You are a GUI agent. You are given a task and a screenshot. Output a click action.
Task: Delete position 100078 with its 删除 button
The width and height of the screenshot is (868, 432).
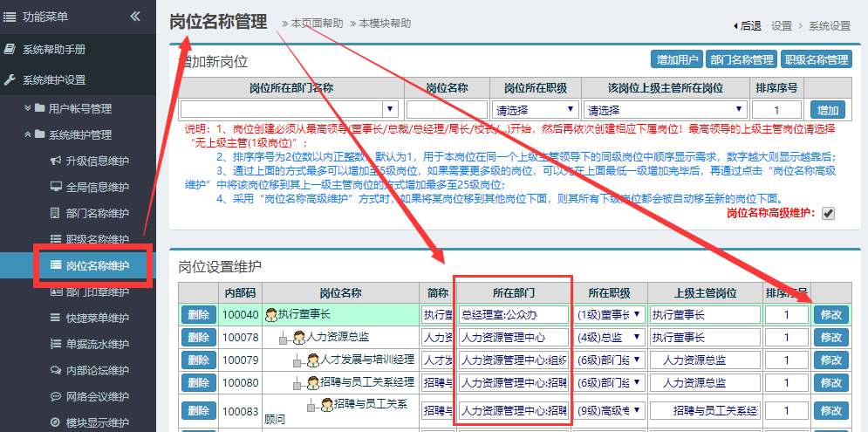click(x=198, y=337)
